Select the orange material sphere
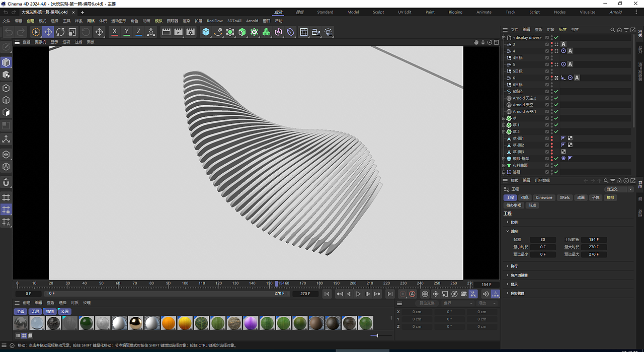 pos(169,323)
